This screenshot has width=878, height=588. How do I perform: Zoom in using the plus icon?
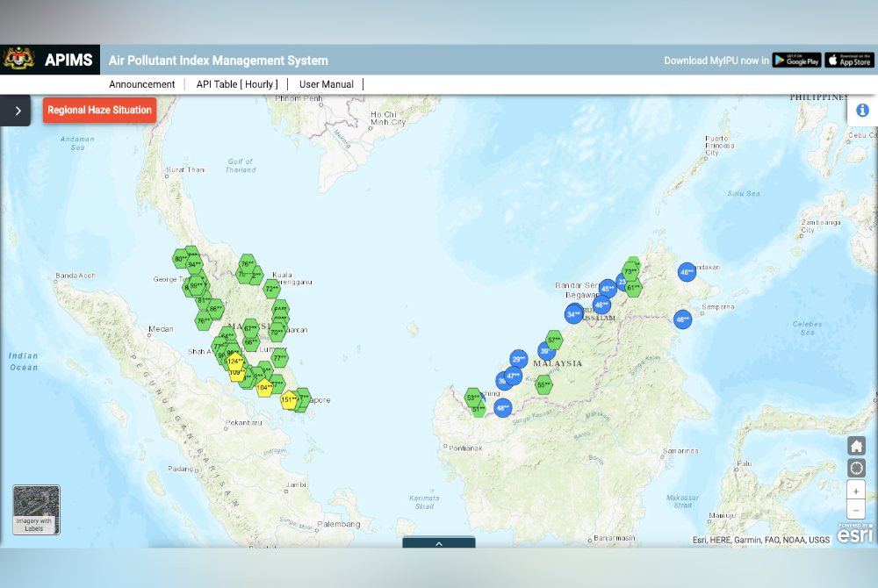coord(856,490)
